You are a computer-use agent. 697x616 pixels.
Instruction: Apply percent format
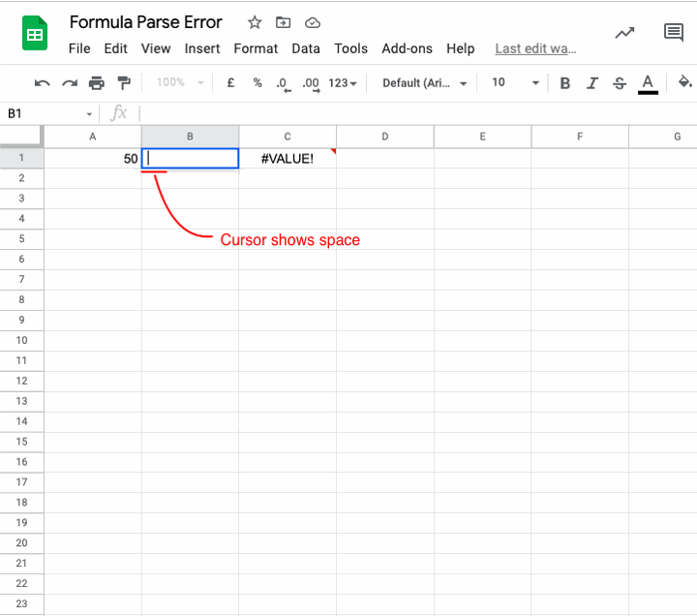coord(258,82)
